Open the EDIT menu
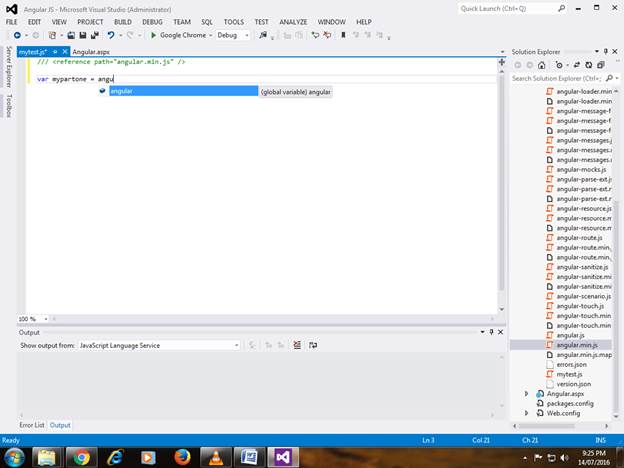 pos(35,22)
